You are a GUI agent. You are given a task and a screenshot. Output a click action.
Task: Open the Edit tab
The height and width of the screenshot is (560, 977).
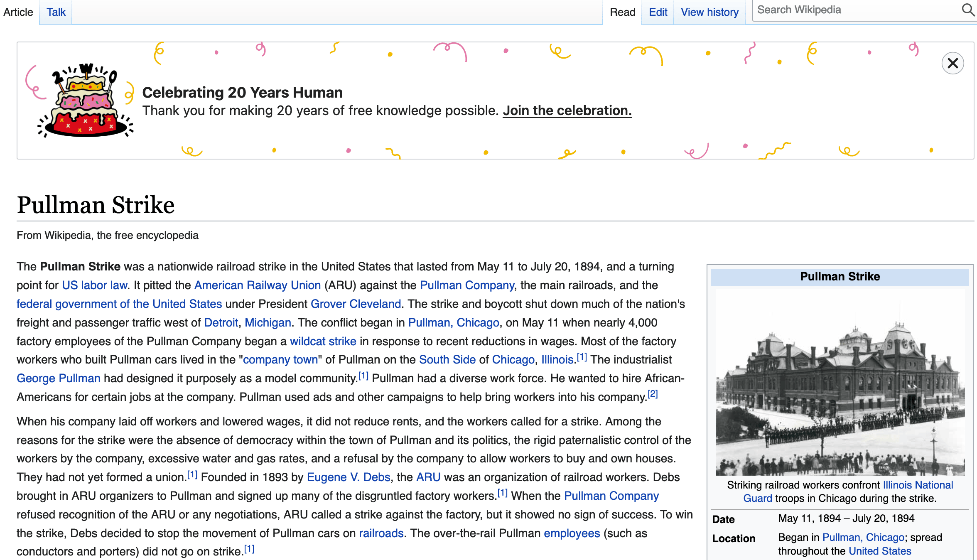[x=658, y=12]
